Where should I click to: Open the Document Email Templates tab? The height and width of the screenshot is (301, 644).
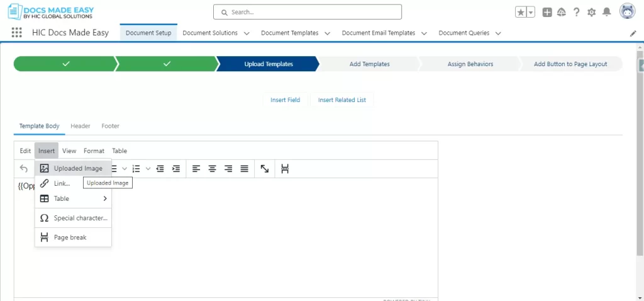[378, 33]
